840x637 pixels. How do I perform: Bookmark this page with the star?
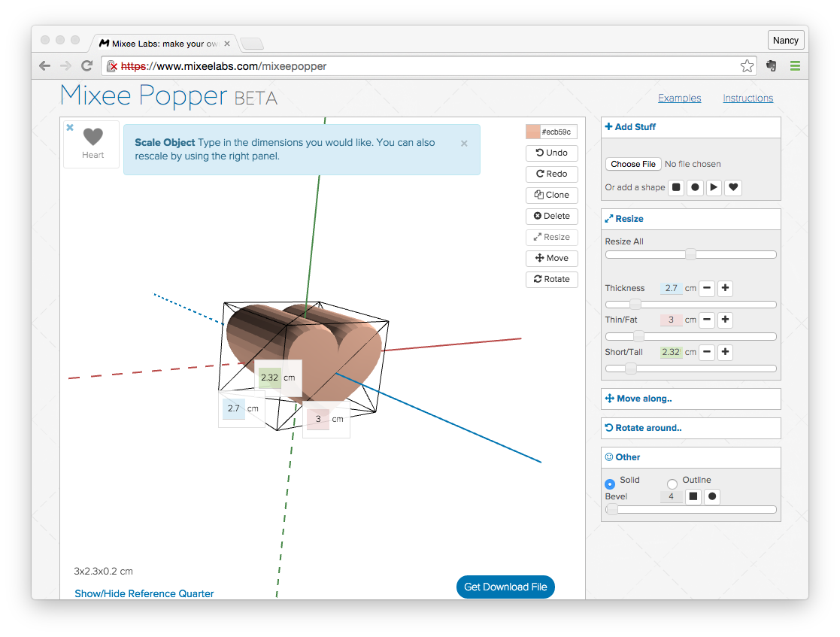tap(747, 66)
